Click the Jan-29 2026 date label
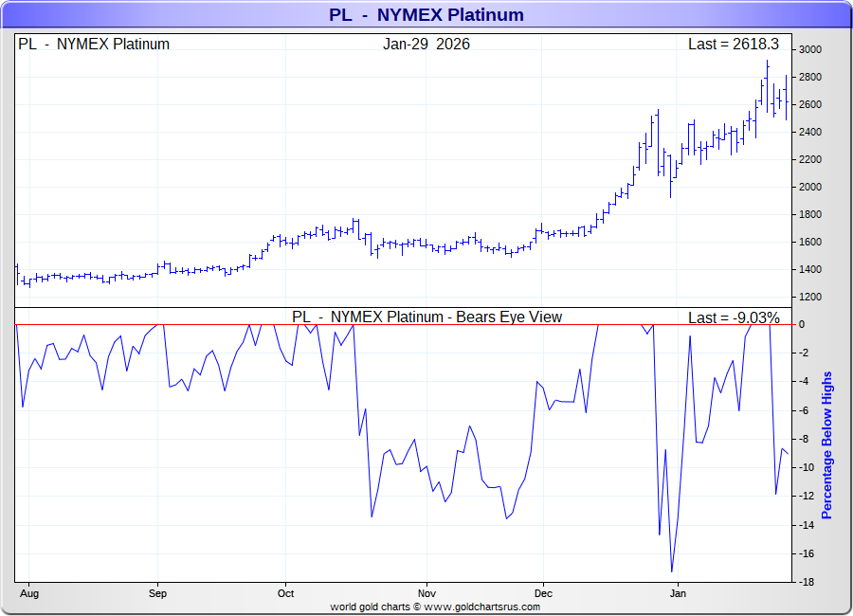 click(x=426, y=45)
